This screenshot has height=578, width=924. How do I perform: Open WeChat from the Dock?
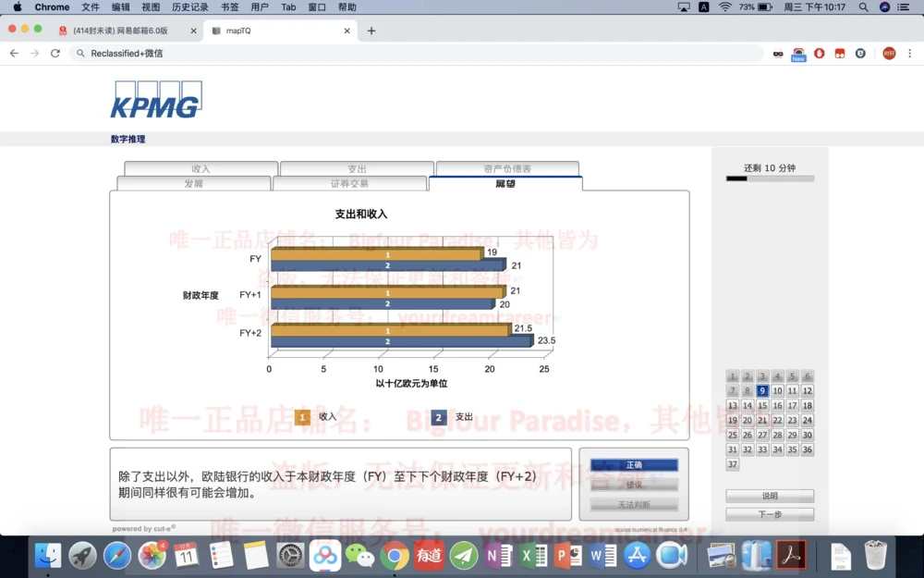(361, 556)
